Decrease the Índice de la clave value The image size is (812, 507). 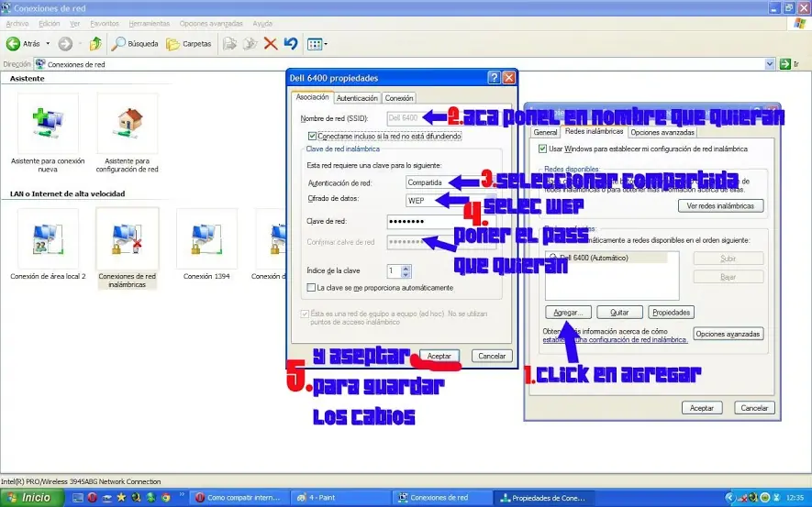click(406, 274)
